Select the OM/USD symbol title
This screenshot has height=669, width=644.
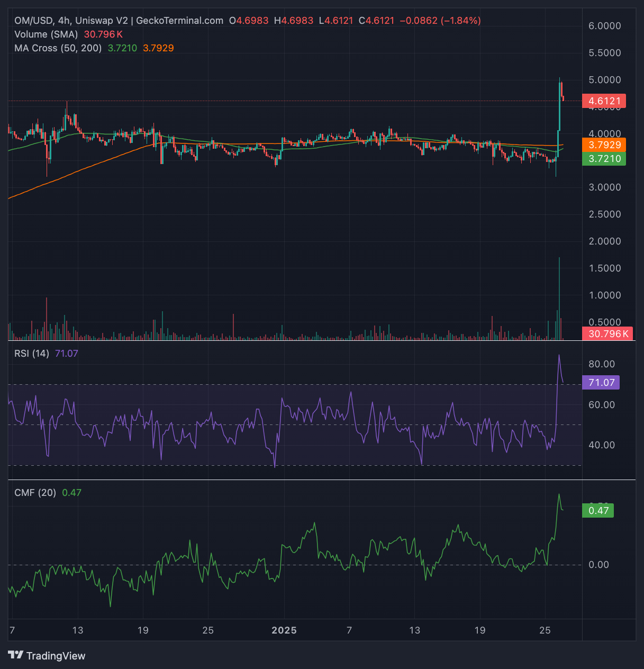pos(33,21)
